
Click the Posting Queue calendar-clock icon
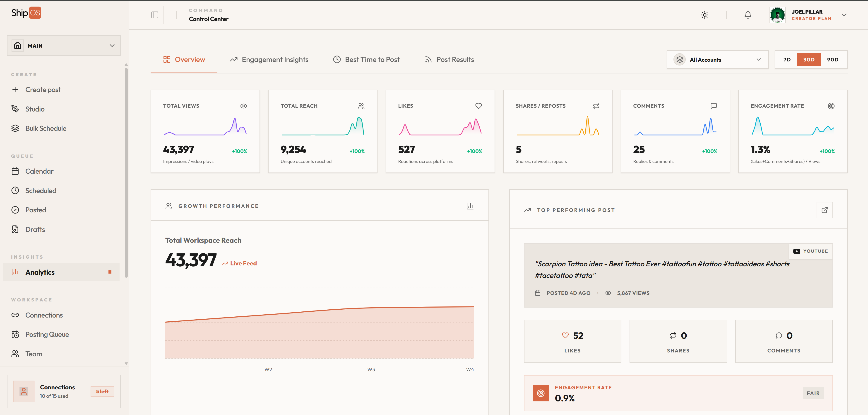click(x=15, y=335)
